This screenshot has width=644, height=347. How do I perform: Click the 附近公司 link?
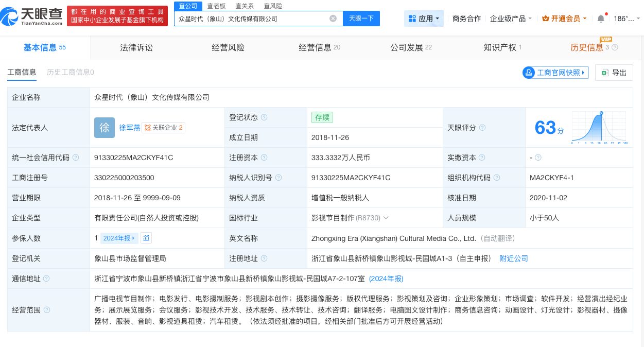coord(513,258)
